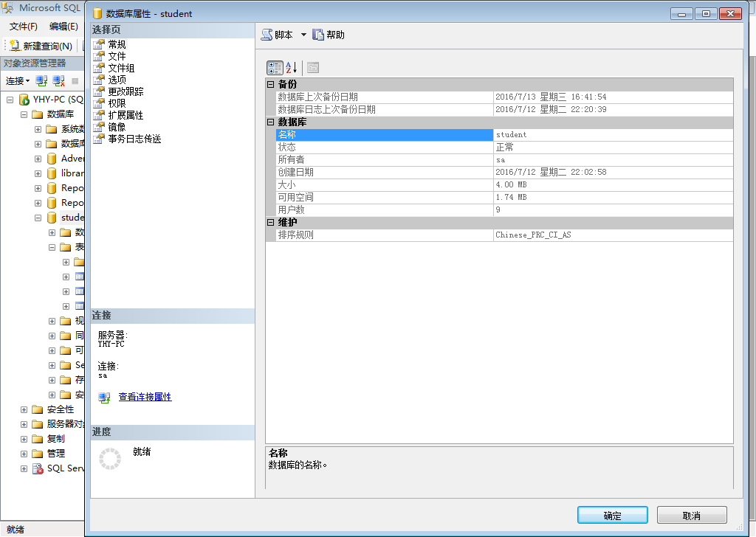Open the 连接 dropdown in Object Explorer
Screen dimensions: 756x537
18,81
